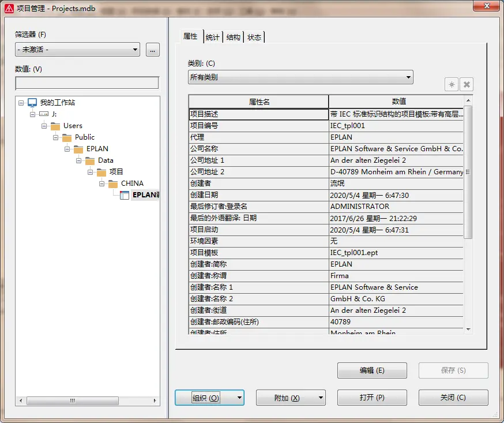504x423 pixels.
Task: Click the EPLAN project file icon
Action: [125, 195]
